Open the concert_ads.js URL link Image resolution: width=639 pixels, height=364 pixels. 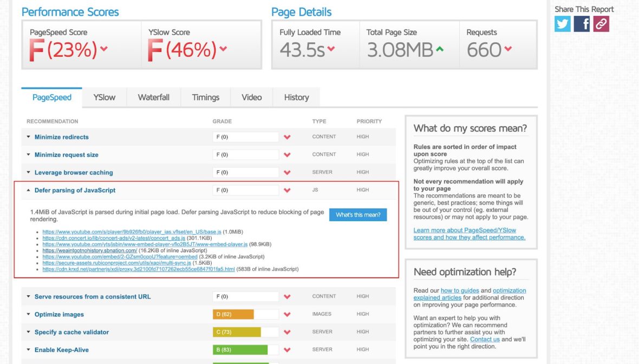click(114, 238)
